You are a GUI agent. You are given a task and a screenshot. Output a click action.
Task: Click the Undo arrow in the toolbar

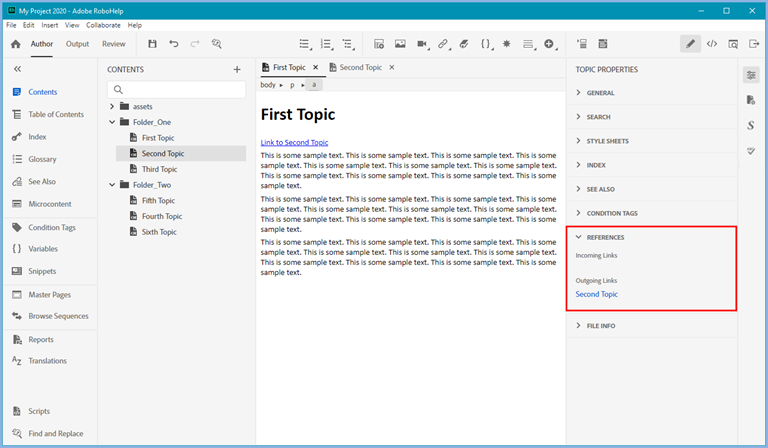[x=174, y=44]
